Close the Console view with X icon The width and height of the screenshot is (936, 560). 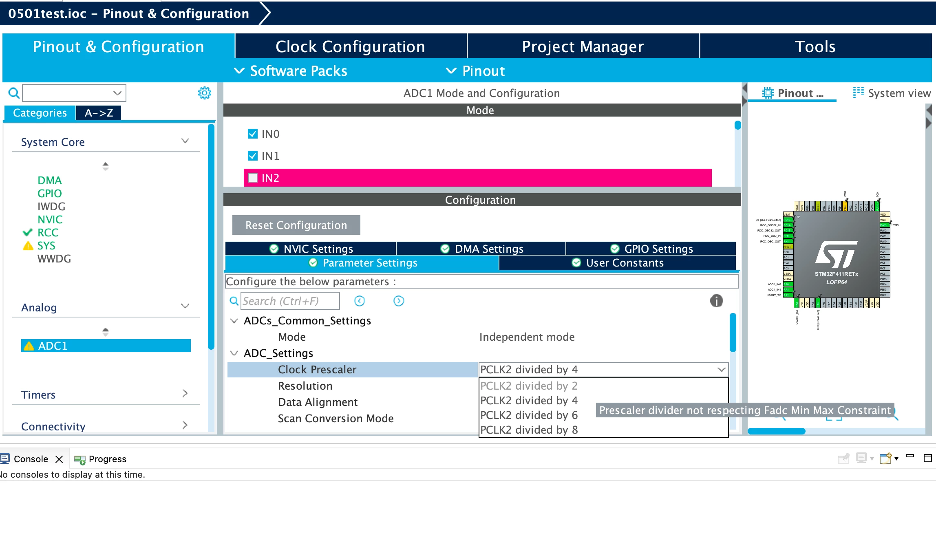coord(59,459)
